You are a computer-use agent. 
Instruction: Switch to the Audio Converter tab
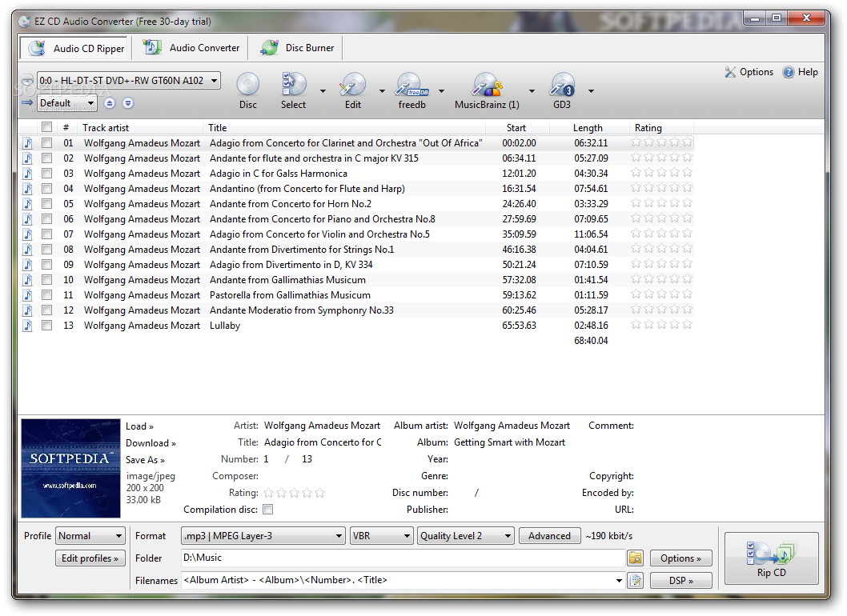[191, 47]
